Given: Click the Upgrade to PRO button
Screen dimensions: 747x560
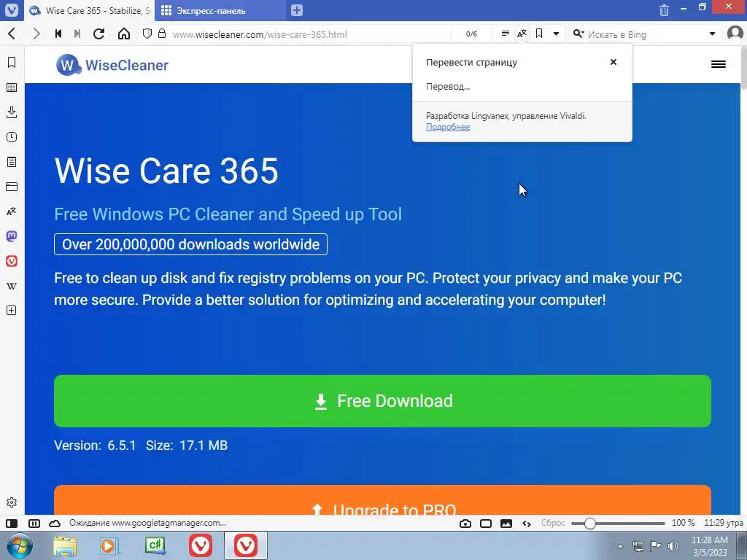Looking at the screenshot, I should click(382, 499).
